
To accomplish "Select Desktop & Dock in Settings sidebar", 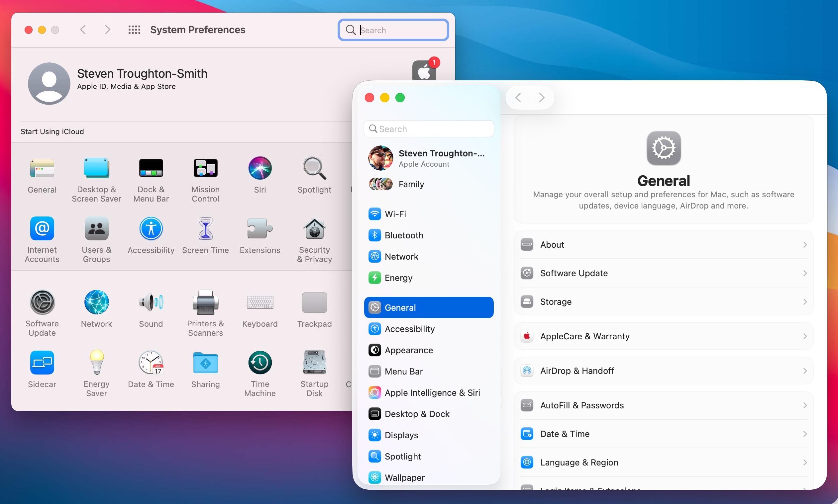I will coord(429,414).
